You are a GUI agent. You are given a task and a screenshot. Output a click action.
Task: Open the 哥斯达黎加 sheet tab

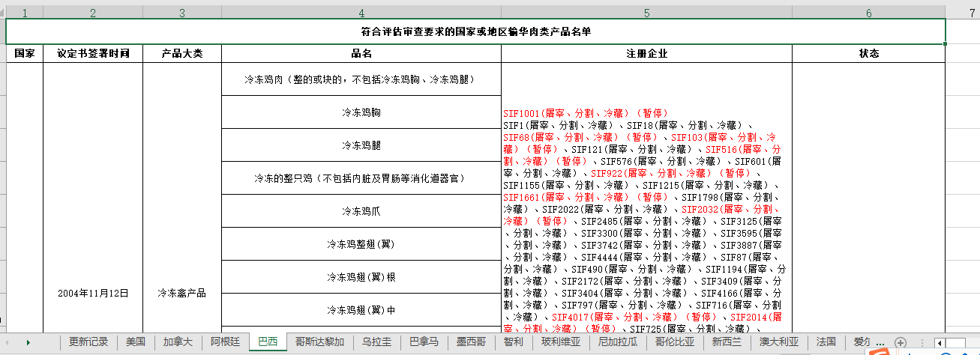click(320, 342)
